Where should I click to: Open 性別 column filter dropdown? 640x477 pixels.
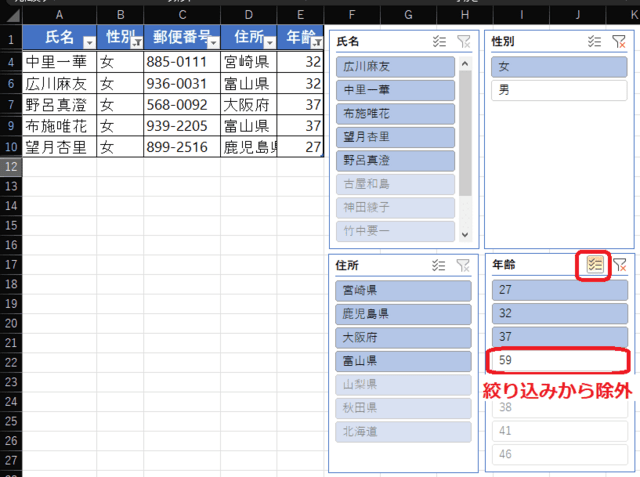coord(136,42)
